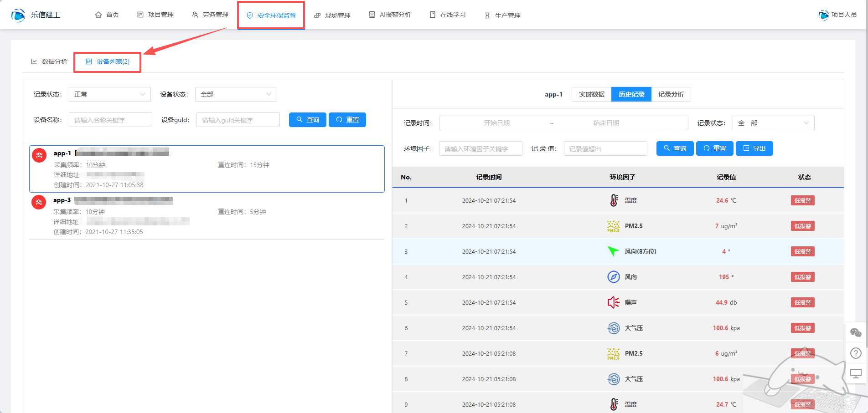Screen dimensions: 868x413
Task: Switch to 实时数据 view
Action: (x=591, y=94)
